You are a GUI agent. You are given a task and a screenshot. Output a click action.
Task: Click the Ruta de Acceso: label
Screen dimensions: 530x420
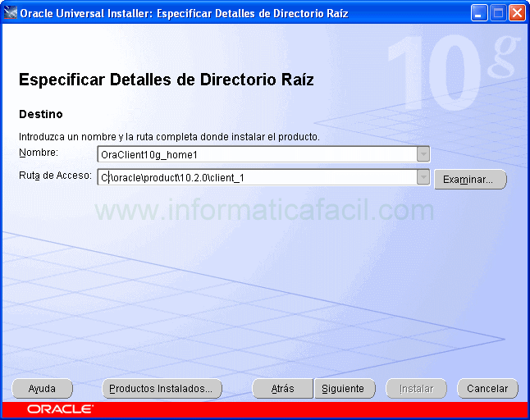point(56,176)
